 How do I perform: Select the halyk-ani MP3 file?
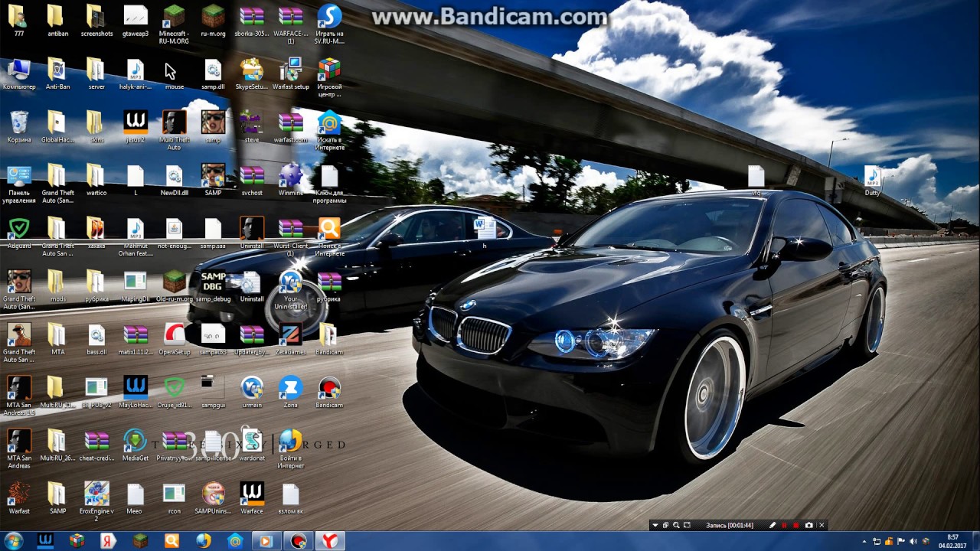coord(136,74)
